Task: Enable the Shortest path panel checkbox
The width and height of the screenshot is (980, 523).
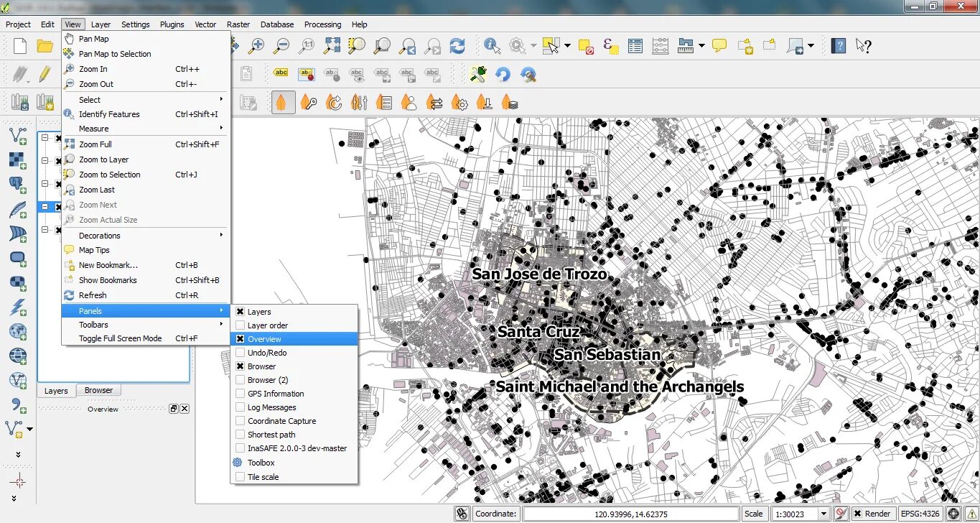Action: [241, 435]
